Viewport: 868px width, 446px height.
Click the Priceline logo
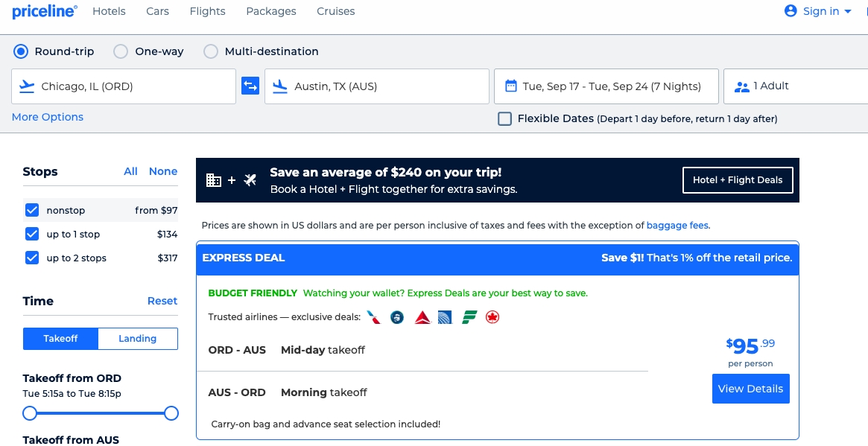pyautogui.click(x=45, y=11)
